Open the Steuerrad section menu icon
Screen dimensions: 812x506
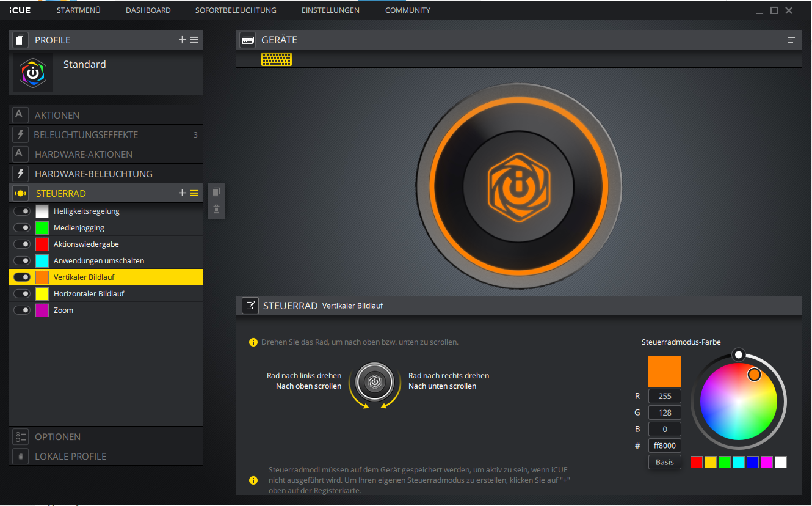coord(194,193)
